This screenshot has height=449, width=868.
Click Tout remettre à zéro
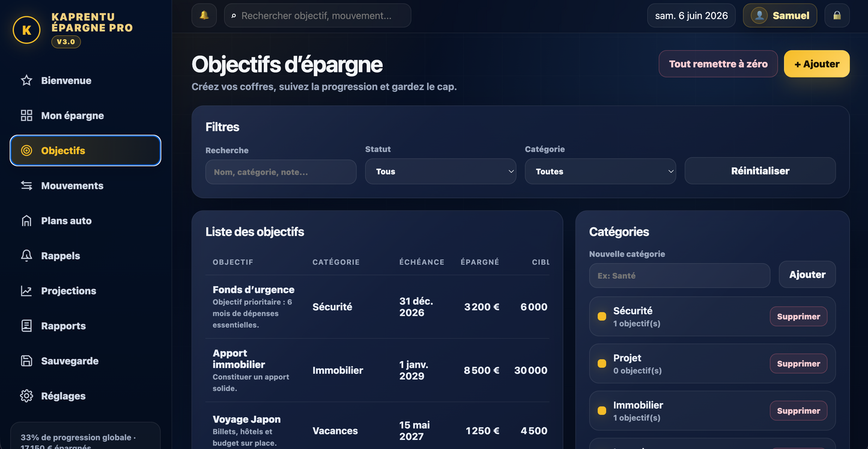(718, 64)
